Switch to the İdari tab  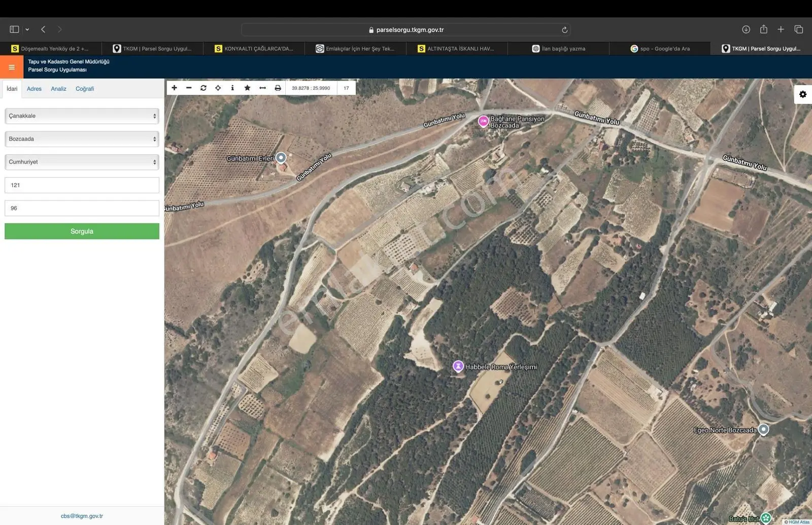pyautogui.click(x=12, y=89)
